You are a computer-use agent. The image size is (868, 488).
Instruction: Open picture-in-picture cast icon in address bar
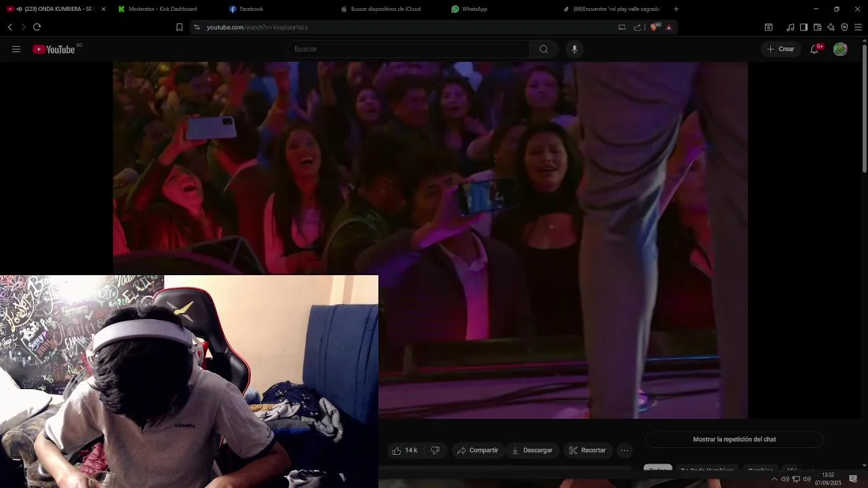pyautogui.click(x=622, y=27)
